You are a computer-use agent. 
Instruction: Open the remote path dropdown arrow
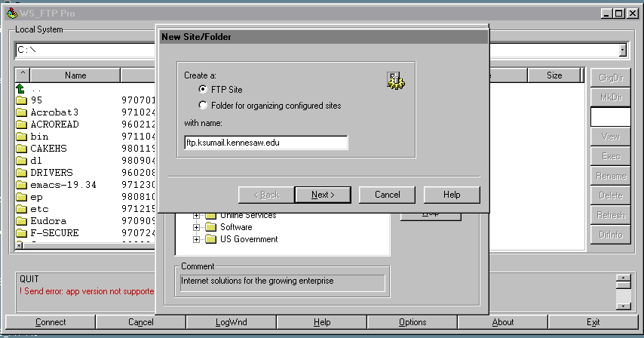tap(623, 50)
